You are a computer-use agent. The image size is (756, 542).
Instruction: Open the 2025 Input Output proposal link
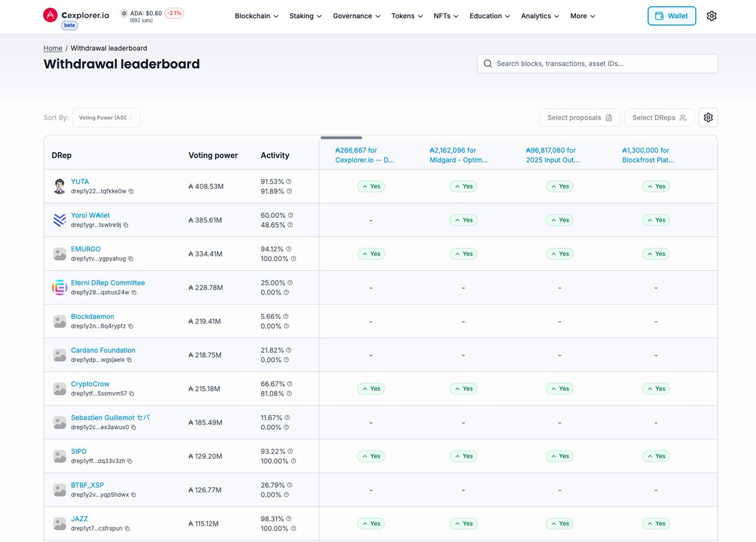coord(553,155)
